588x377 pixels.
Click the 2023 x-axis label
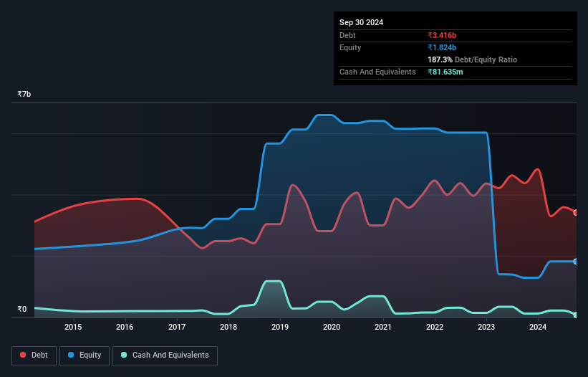pos(486,327)
